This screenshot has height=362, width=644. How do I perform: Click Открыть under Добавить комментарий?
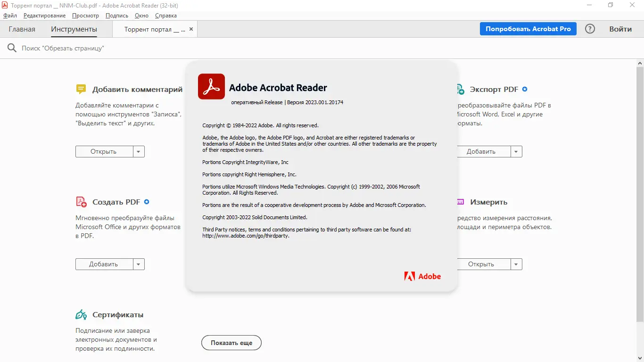pos(104,152)
